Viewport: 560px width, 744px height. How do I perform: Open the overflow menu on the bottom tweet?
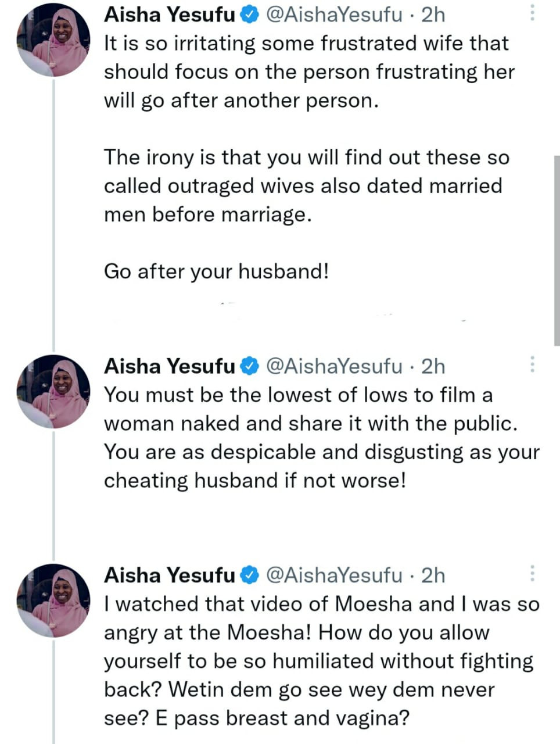(532, 574)
